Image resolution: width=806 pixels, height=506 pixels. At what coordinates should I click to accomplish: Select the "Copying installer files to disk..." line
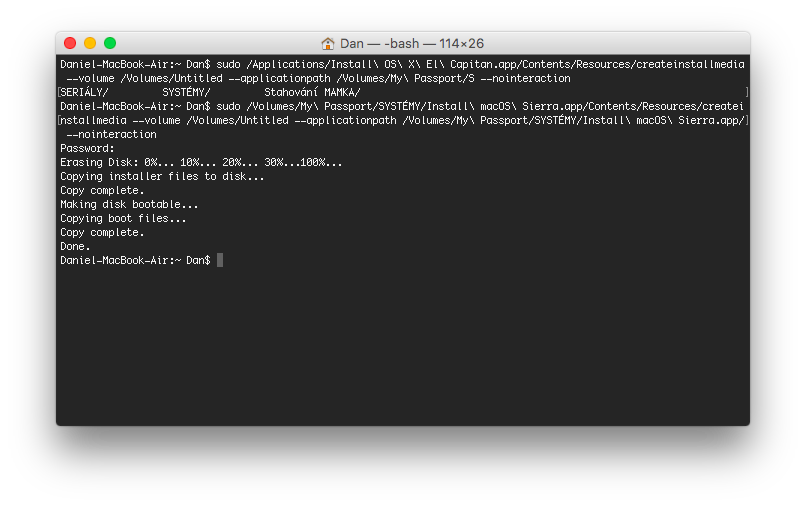coord(162,176)
